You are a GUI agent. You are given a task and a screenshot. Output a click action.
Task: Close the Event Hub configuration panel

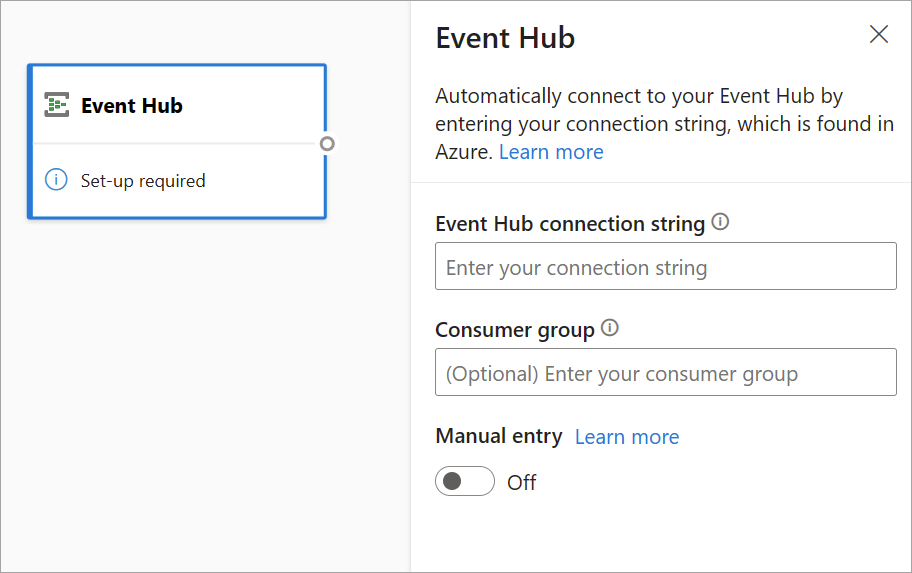(879, 35)
